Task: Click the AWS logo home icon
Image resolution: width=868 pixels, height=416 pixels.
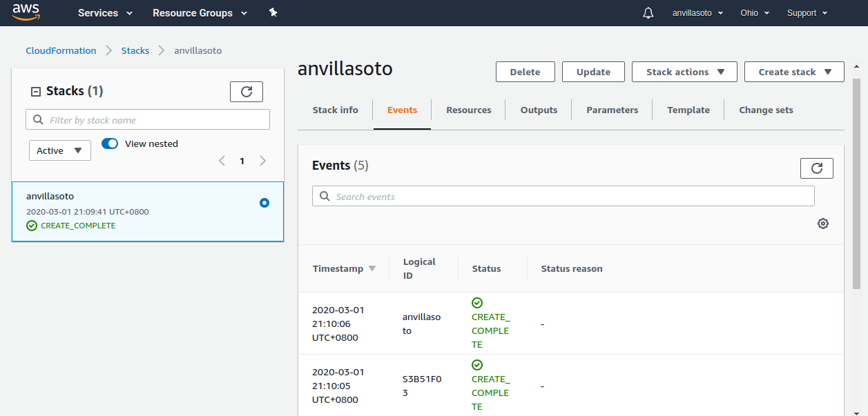Action: pos(26,12)
